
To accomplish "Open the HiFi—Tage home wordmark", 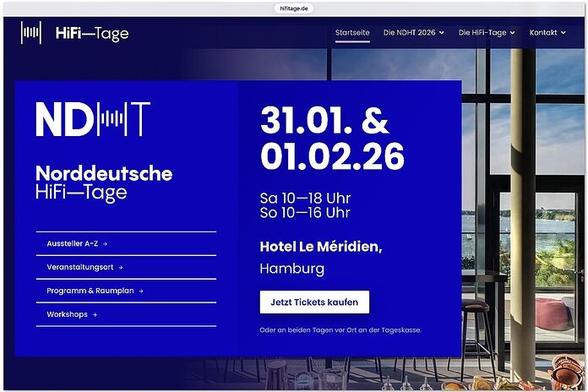I will point(92,34).
